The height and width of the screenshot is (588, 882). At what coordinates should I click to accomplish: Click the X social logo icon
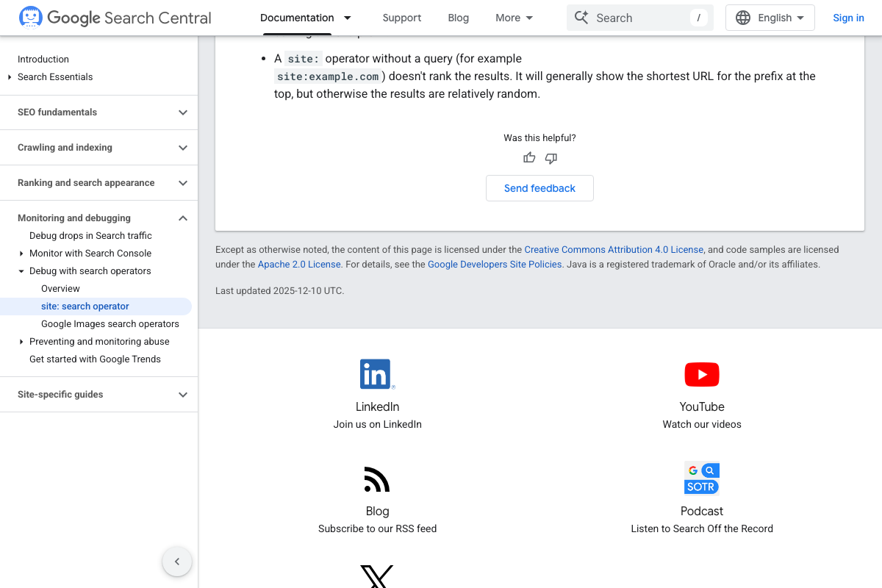[377, 577]
